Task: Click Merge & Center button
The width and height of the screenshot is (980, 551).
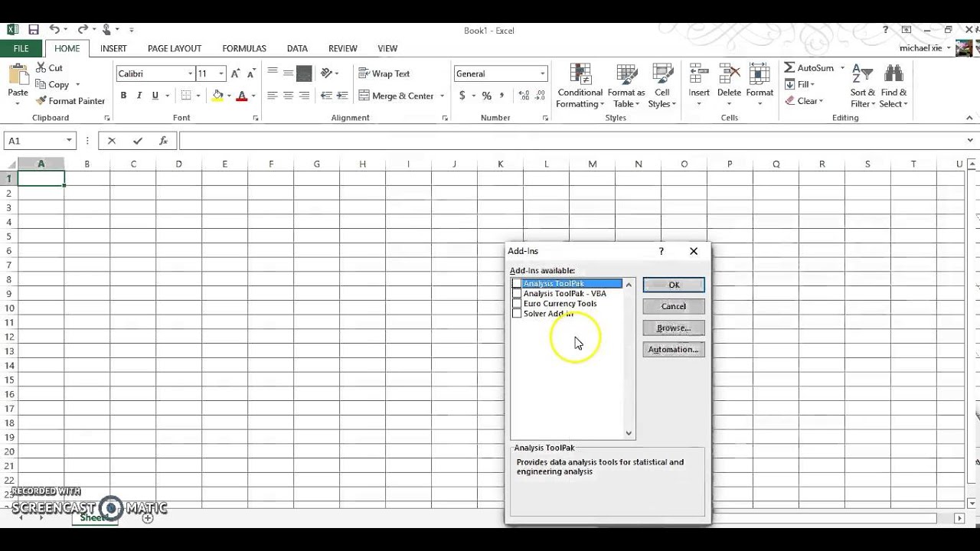Action: pos(397,96)
